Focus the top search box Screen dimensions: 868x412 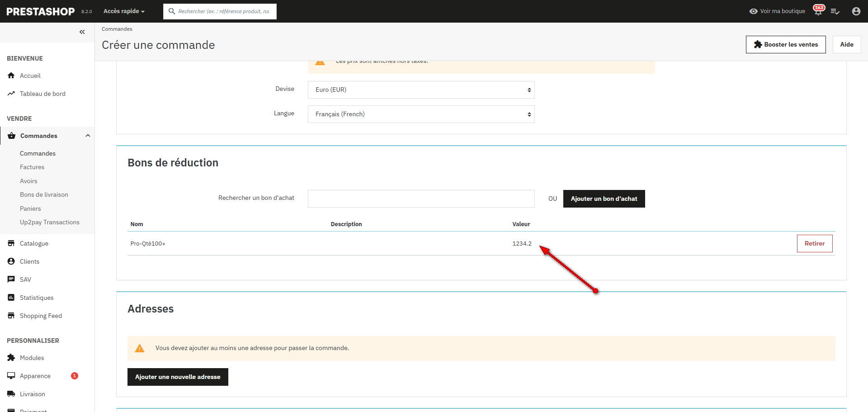click(220, 11)
